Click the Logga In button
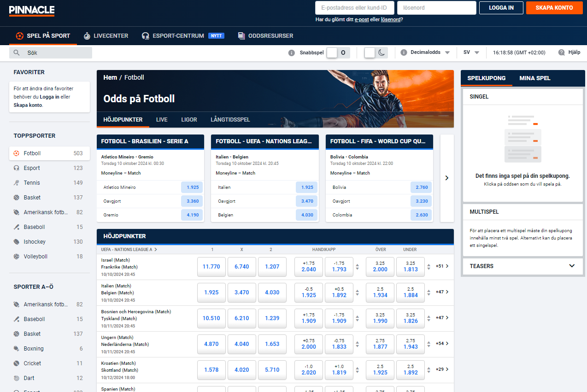This screenshot has width=587, height=392. [x=501, y=8]
